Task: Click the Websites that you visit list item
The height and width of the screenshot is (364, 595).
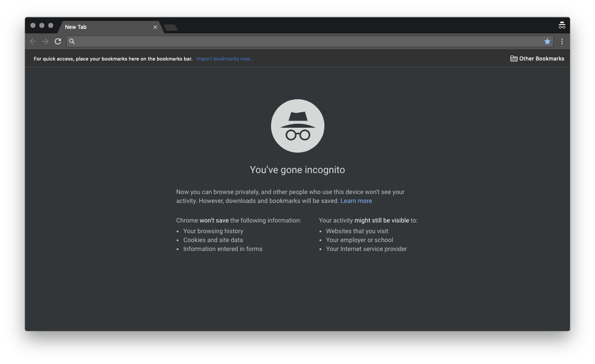Action: tap(357, 231)
